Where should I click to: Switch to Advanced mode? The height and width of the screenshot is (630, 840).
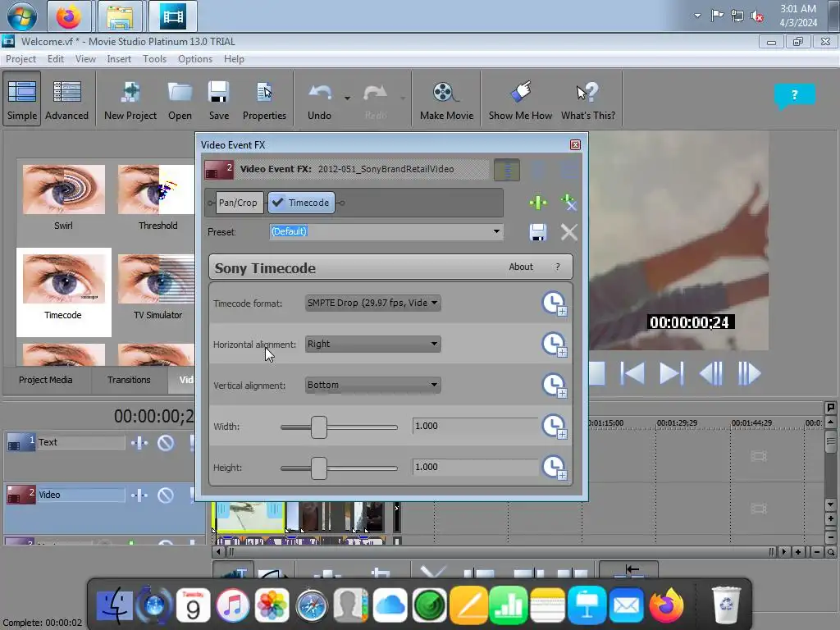[66, 99]
